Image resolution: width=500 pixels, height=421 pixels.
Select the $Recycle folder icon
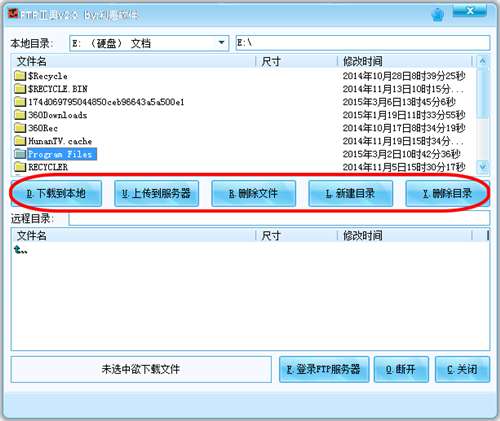click(20, 76)
